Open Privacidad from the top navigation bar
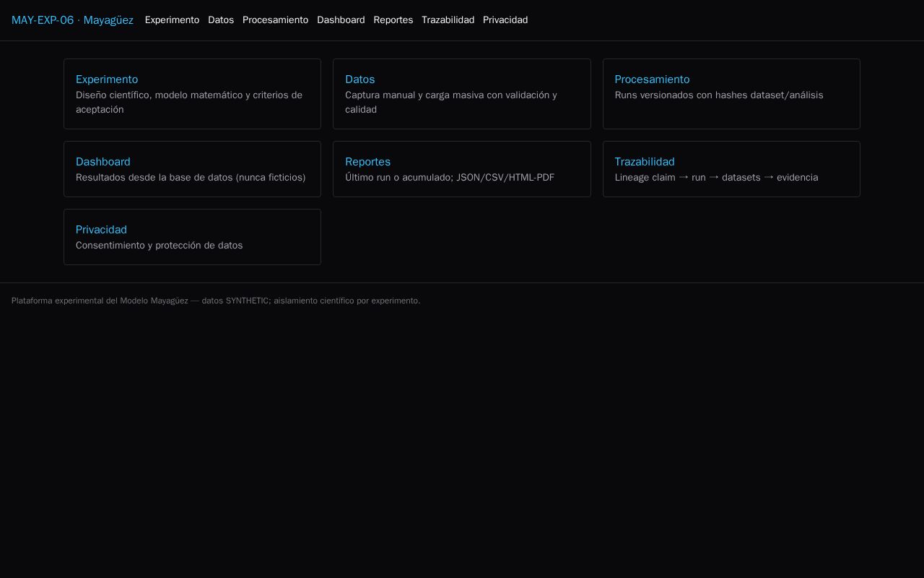 tap(505, 20)
